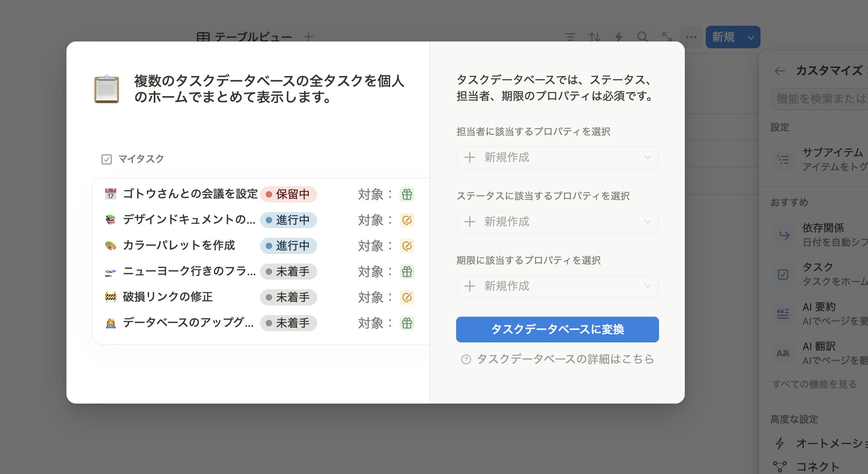The height and width of the screenshot is (474, 868).
Task: Open the 期限 property dropdown
Action: pos(557,286)
